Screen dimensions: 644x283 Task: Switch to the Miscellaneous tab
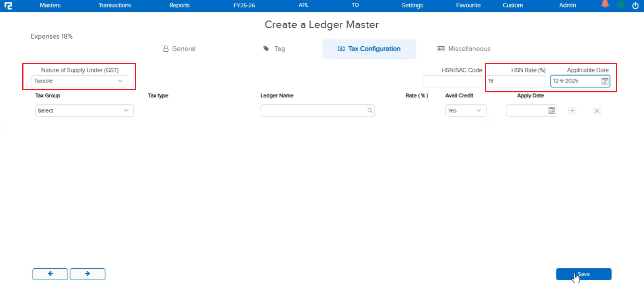[464, 49]
